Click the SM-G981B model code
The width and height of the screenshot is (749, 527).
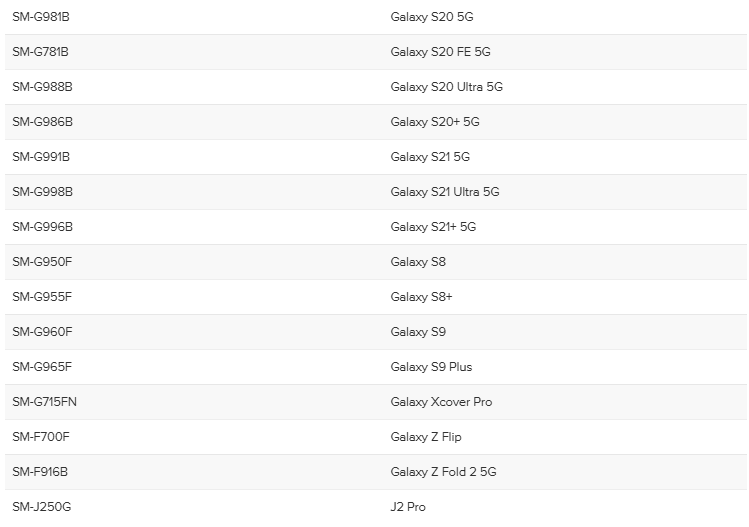coord(41,17)
